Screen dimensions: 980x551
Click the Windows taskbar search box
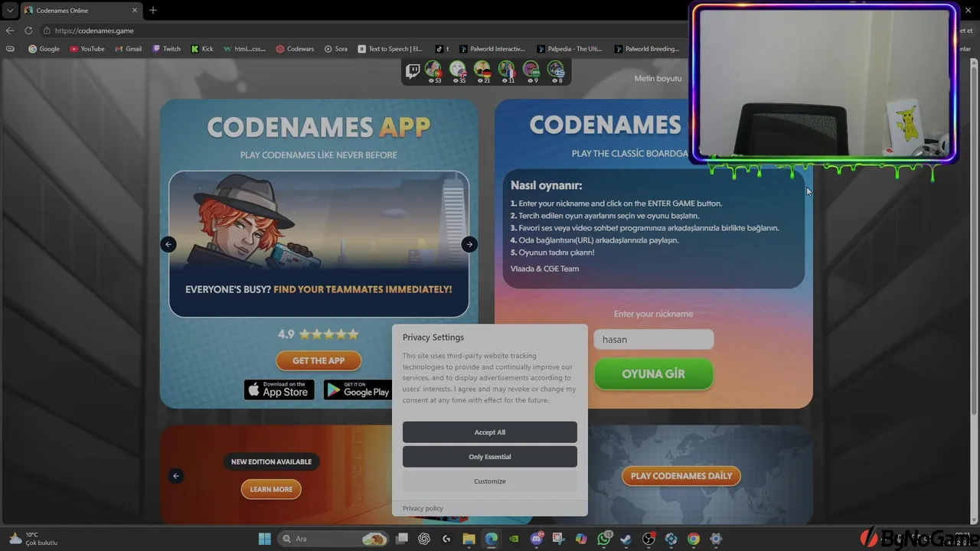click(x=332, y=539)
